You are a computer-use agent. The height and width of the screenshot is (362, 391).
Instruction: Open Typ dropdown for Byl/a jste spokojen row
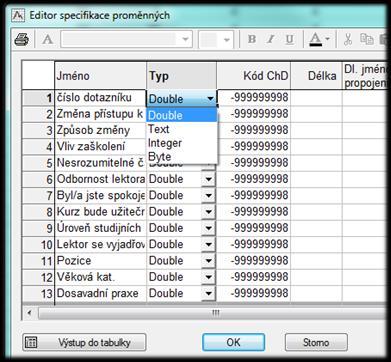(209, 196)
